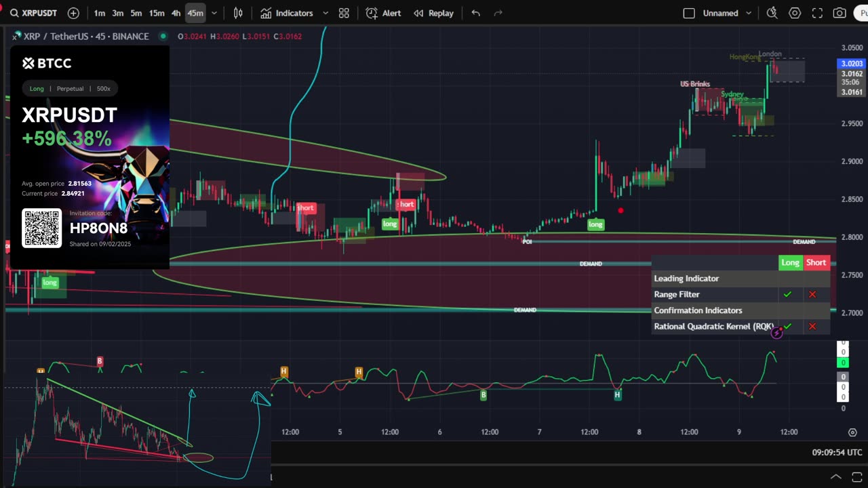Screen dimensions: 868x488
Task: Redo the last chart action
Action: (498, 13)
